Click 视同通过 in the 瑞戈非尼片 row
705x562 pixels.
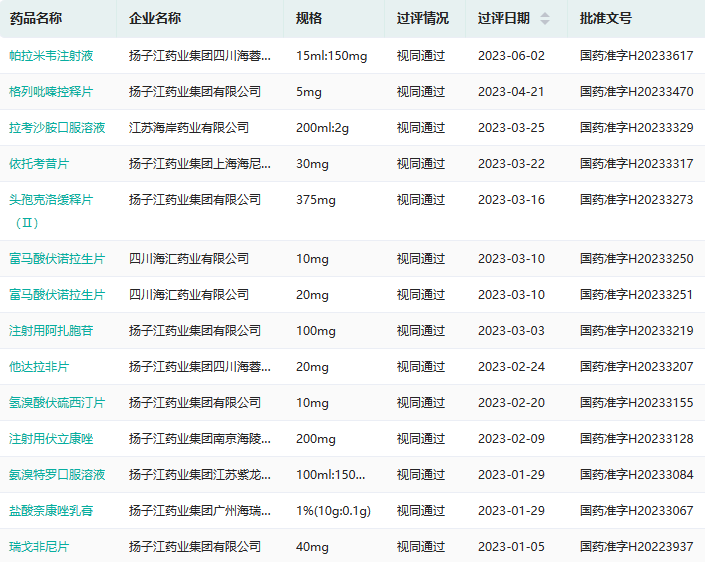click(421, 547)
